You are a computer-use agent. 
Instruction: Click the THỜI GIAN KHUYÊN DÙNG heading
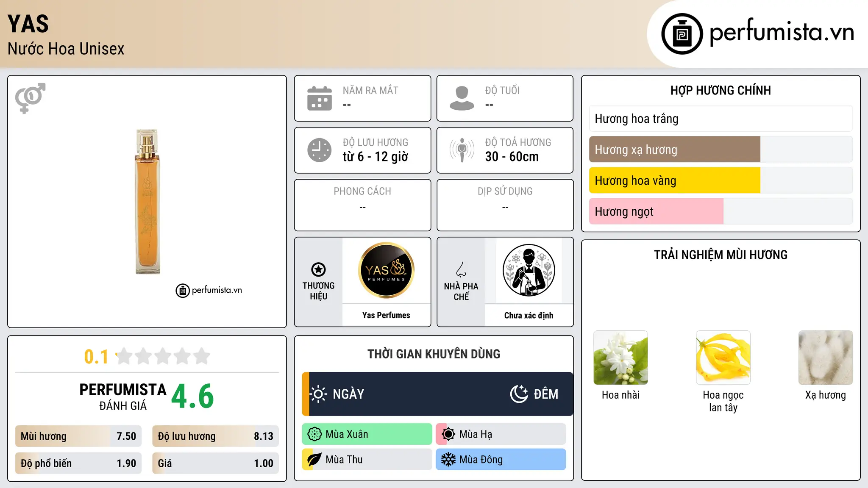(x=434, y=354)
